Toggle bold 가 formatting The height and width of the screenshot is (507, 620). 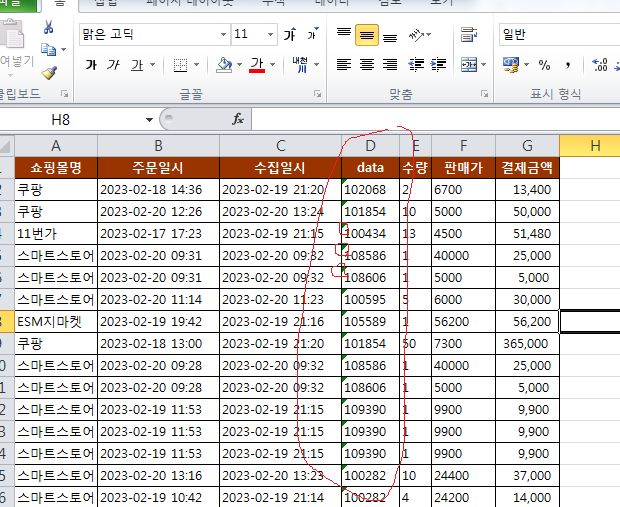coord(91,65)
